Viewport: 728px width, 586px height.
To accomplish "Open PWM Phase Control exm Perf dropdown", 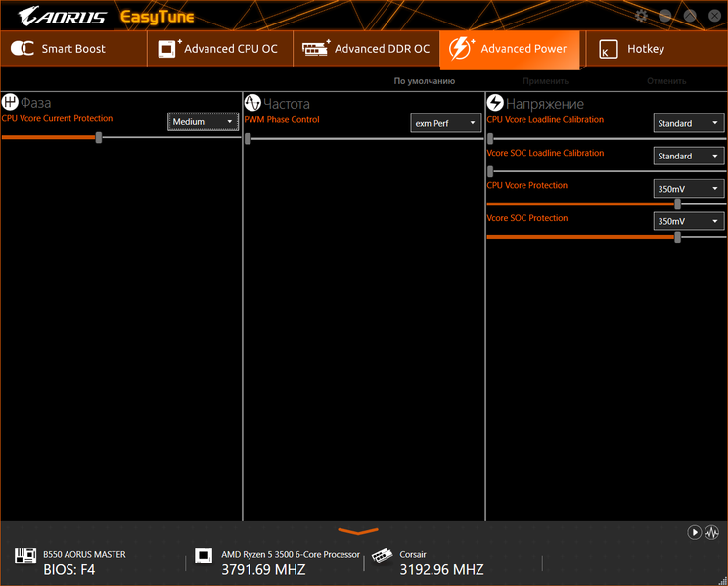I will pos(446,123).
